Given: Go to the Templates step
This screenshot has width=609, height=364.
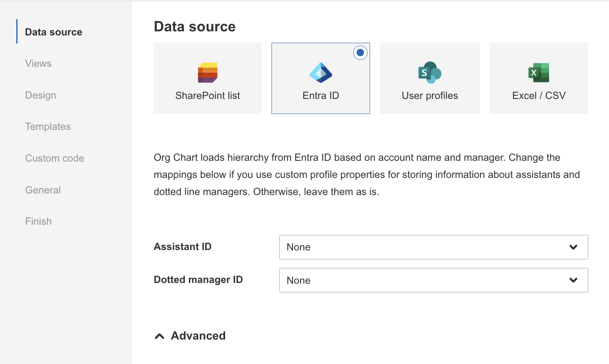Looking at the screenshot, I should tap(48, 126).
